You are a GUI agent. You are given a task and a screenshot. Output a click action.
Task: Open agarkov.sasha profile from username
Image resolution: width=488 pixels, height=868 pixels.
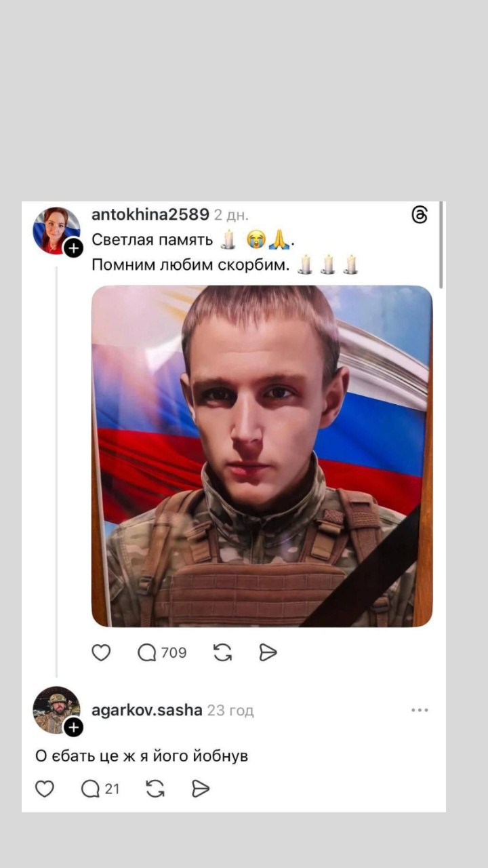pos(147,710)
